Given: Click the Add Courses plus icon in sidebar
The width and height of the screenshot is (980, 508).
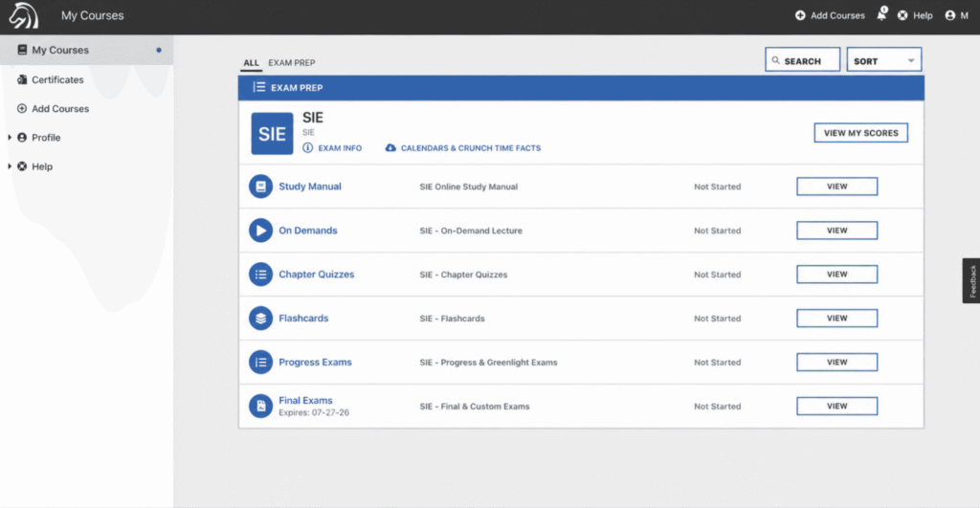Looking at the screenshot, I should tap(22, 109).
